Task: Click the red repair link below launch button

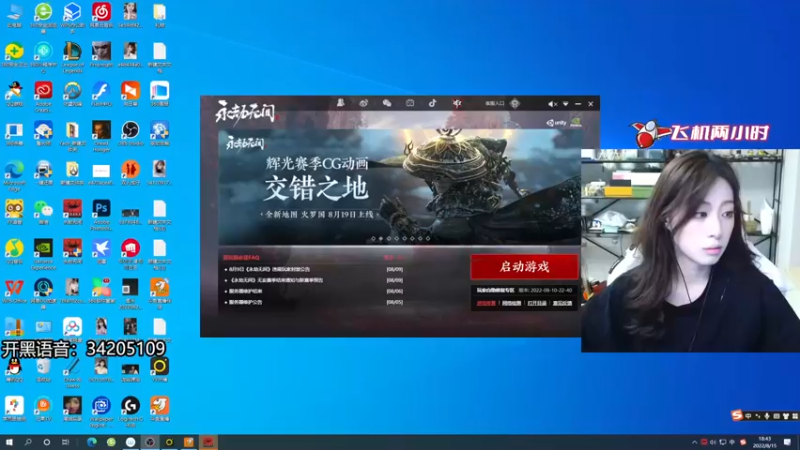Action: pos(486,303)
